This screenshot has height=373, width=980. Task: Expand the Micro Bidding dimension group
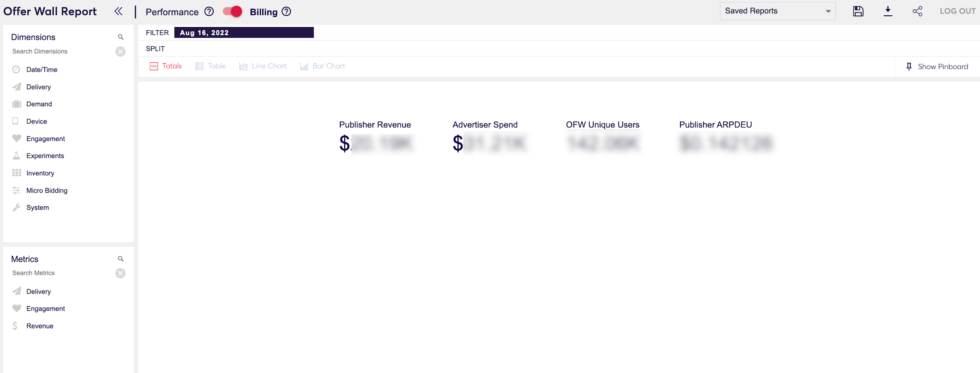47,191
